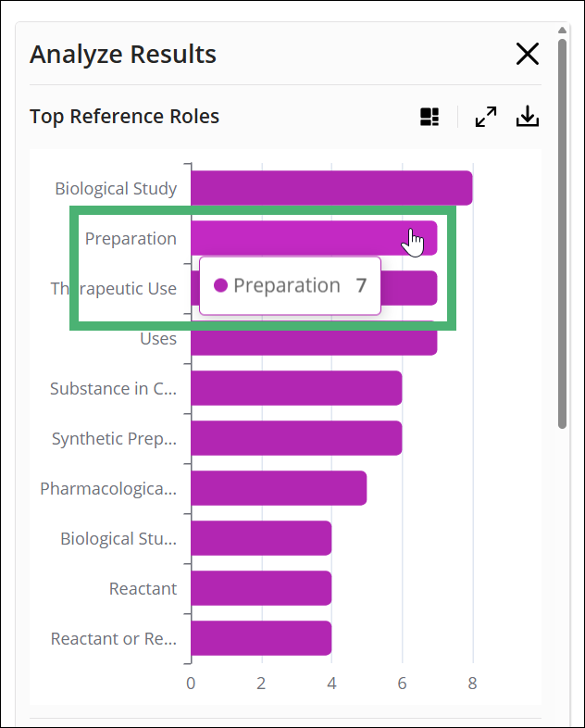Click the Pharmacologica... bar
The width and height of the screenshot is (585, 728).
click(279, 488)
